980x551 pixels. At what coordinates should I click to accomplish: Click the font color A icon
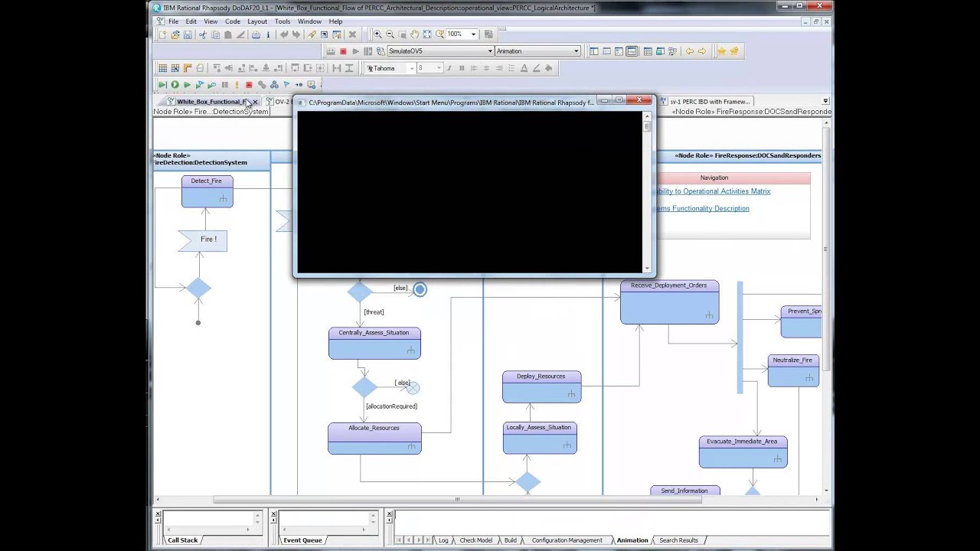pyautogui.click(x=524, y=68)
